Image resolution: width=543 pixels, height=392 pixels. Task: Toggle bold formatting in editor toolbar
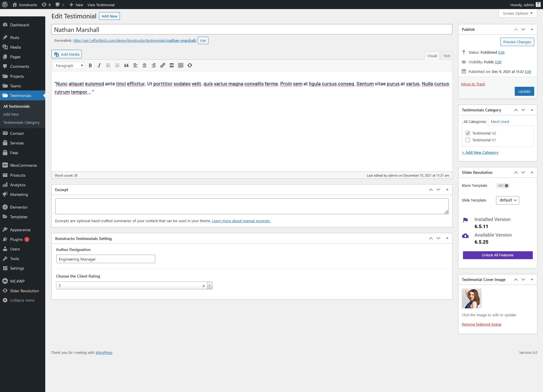point(90,66)
